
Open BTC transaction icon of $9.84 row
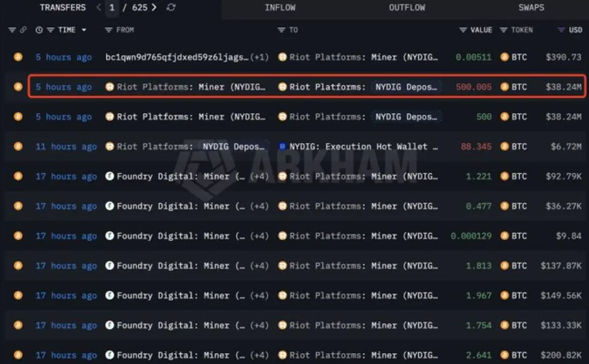[x=18, y=236]
